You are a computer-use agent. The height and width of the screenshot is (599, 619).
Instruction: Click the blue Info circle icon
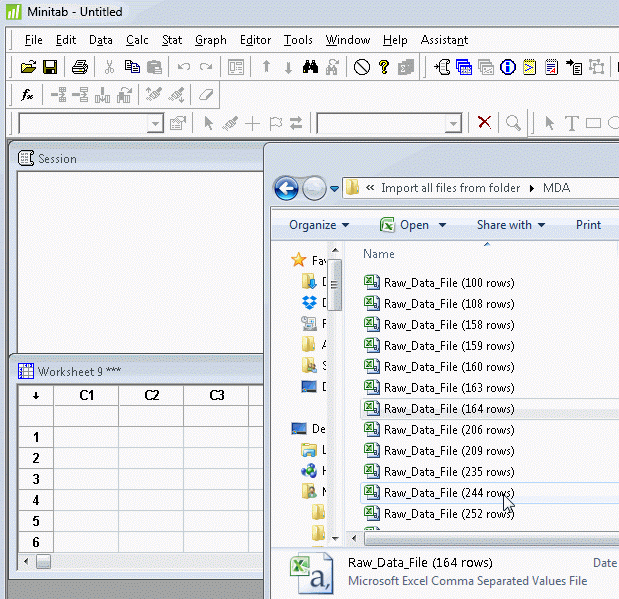coord(508,67)
